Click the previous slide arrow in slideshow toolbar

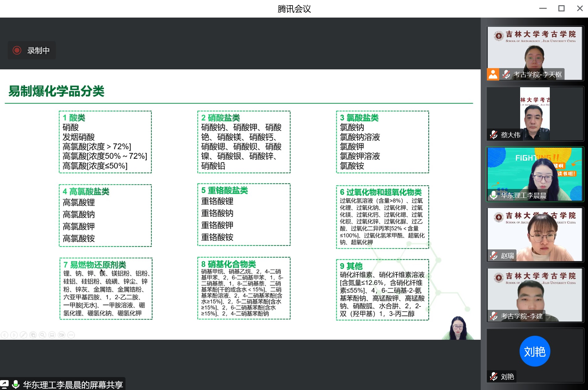[4, 335]
